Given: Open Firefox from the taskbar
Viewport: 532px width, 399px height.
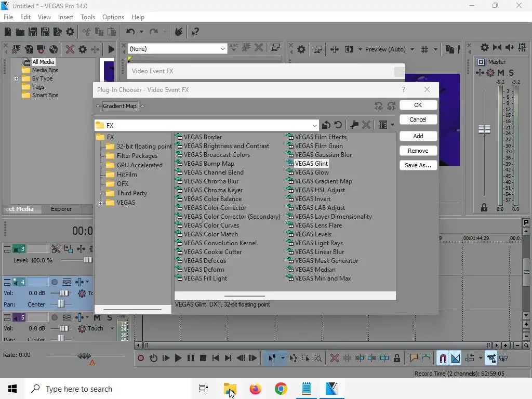Looking at the screenshot, I should 255,389.
